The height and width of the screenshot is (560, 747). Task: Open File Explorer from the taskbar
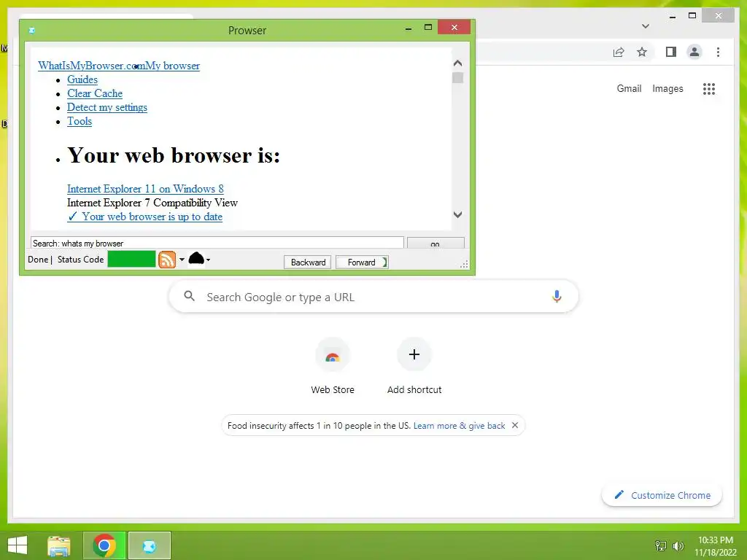tap(59, 545)
